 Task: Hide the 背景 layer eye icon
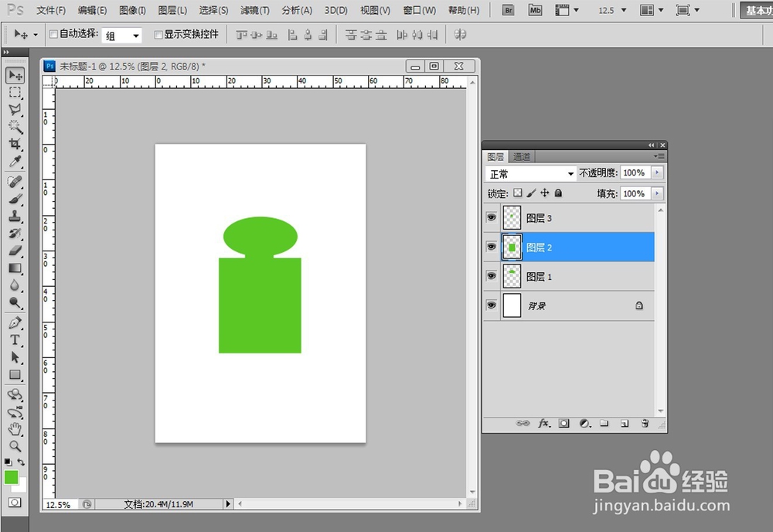click(x=492, y=305)
